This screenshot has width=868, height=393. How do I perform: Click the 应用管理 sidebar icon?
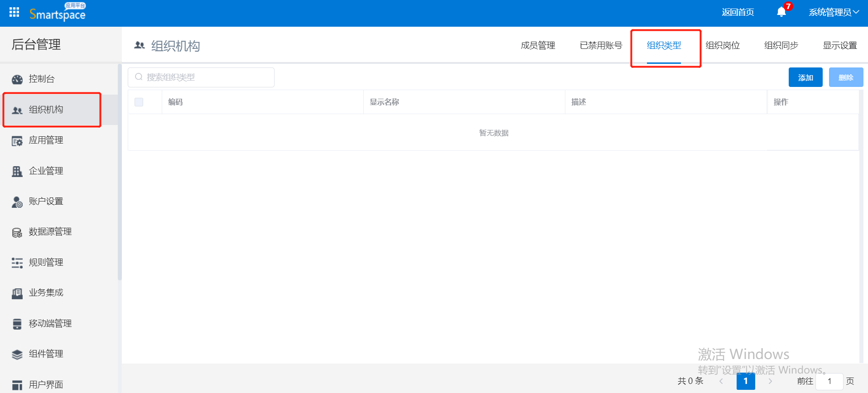pos(17,141)
